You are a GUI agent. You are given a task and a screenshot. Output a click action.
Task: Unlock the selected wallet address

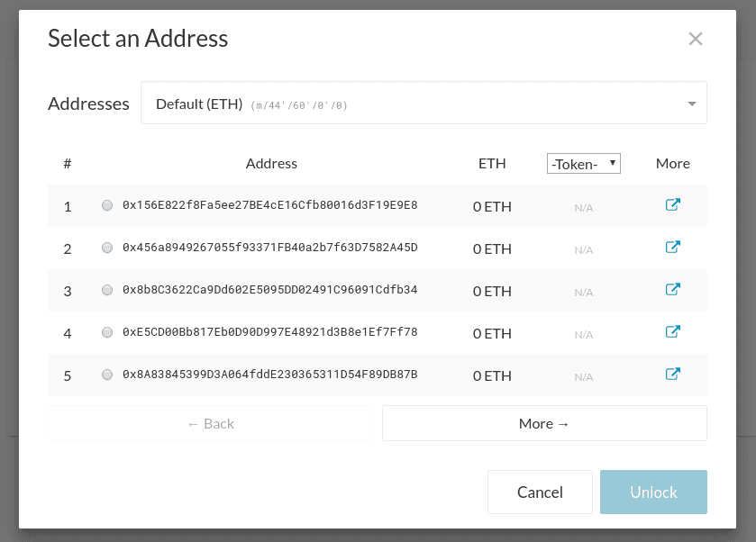654,492
